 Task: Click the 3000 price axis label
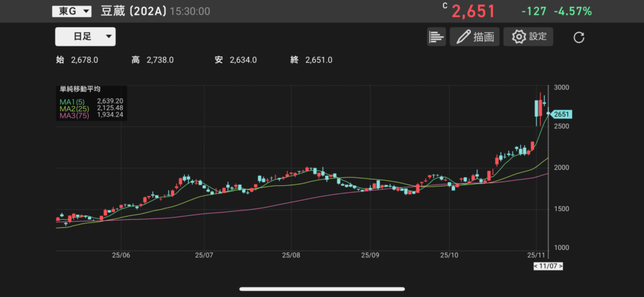[x=562, y=88]
